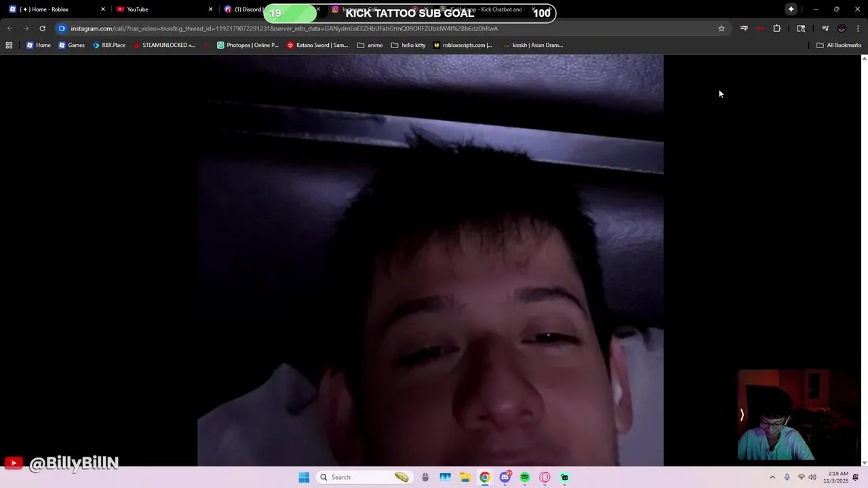This screenshot has height=488, width=868.
Task: Open the robloxscripts.com bookmark
Action: coord(462,45)
